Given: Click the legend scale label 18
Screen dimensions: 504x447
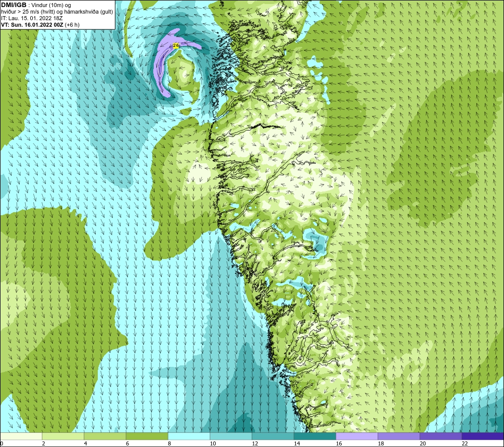Looking at the screenshot, I should point(381,443).
